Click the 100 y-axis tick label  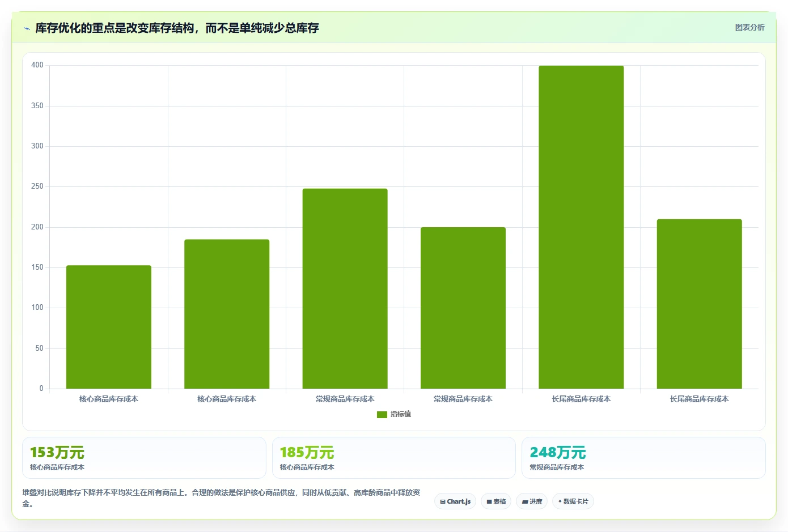point(37,308)
